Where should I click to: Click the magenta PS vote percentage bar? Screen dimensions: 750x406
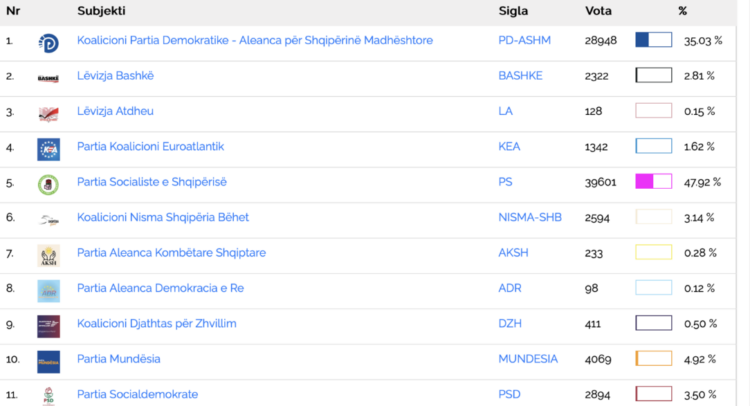click(654, 182)
